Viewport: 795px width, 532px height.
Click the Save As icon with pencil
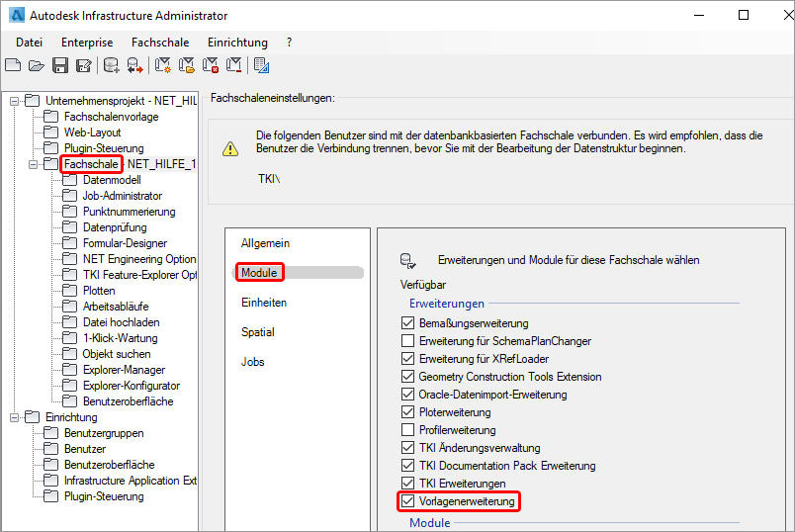click(x=84, y=65)
